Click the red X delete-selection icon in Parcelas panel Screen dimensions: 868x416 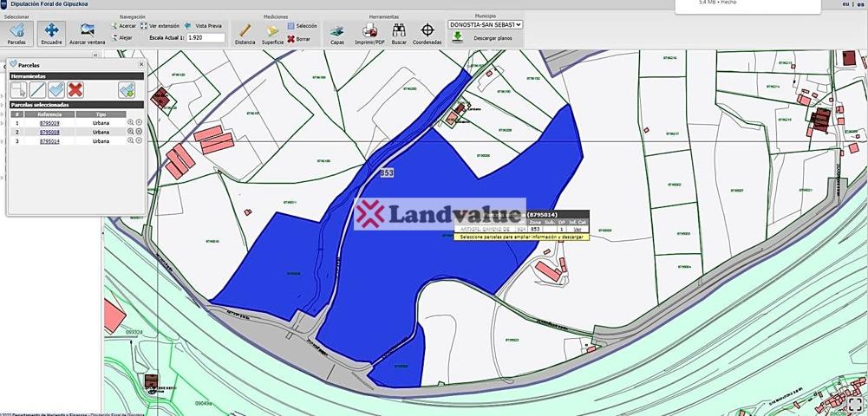(x=76, y=89)
